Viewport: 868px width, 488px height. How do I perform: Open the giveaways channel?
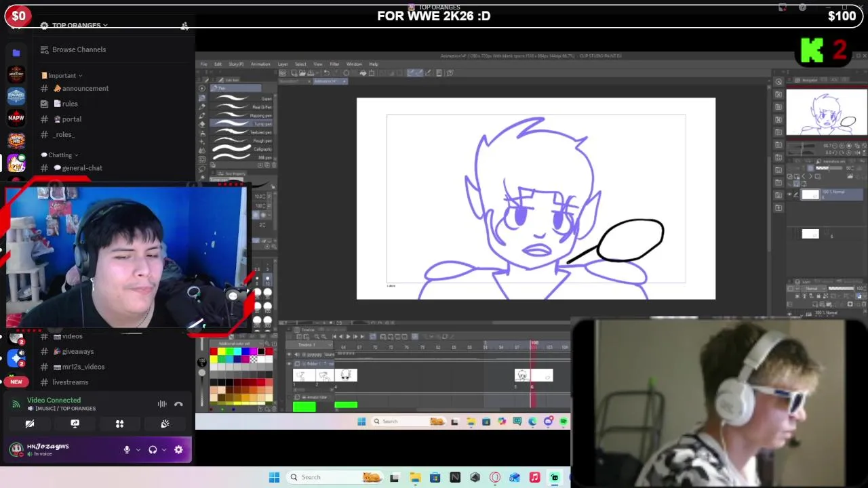click(77, 351)
